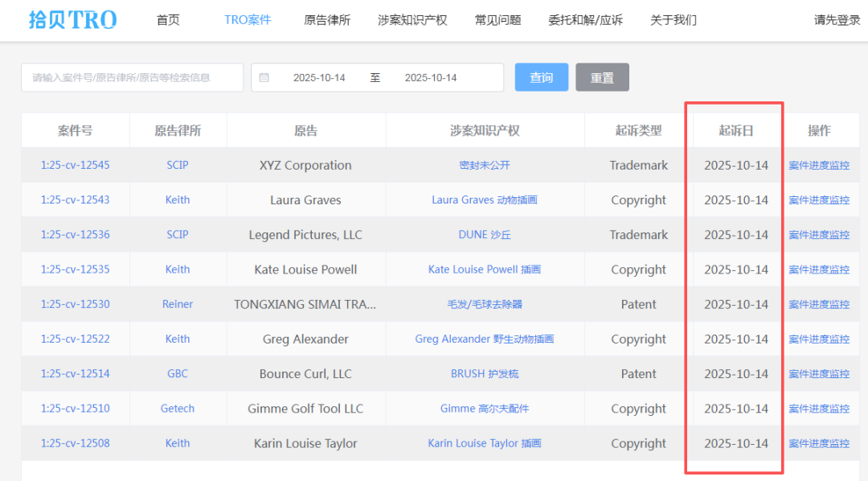
Task: Go to 原告律所 in the navigation
Action: (x=327, y=20)
